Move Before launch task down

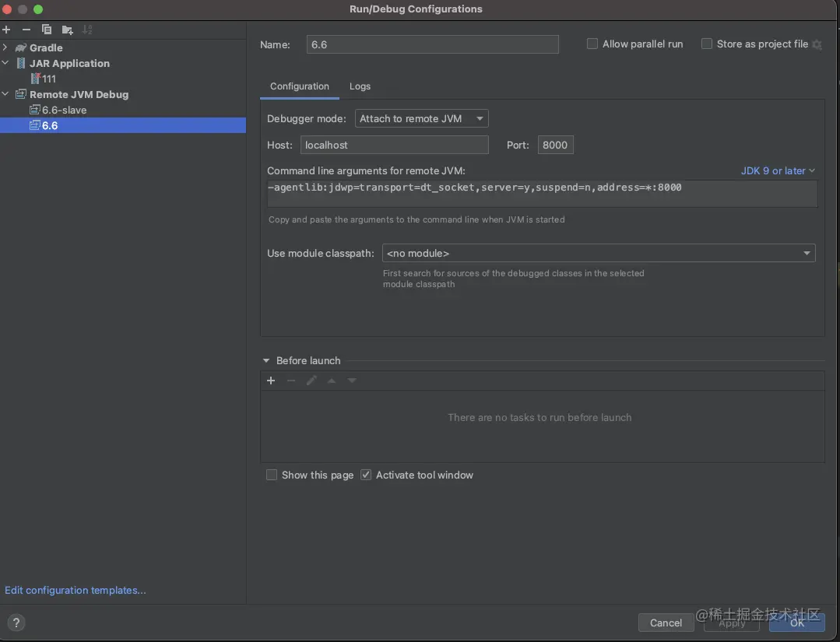pyautogui.click(x=351, y=381)
